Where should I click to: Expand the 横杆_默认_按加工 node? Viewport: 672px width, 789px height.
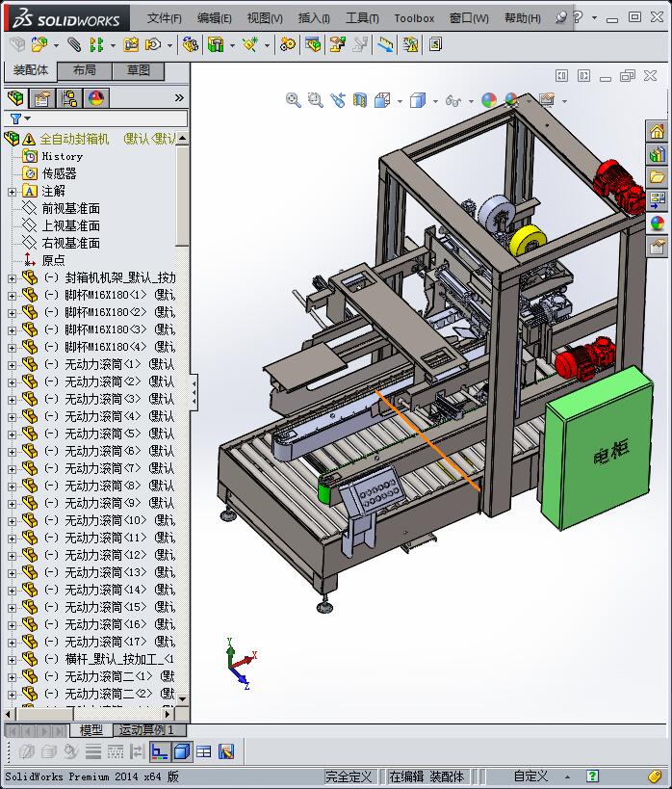(13, 660)
